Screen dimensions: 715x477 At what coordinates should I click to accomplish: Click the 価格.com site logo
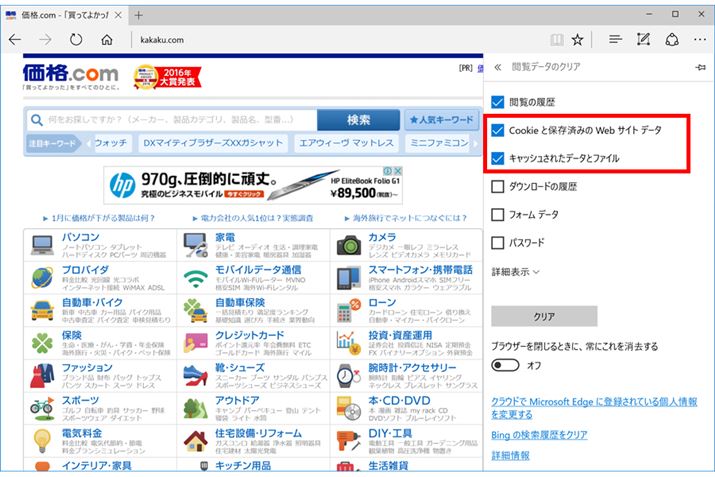pos(71,77)
